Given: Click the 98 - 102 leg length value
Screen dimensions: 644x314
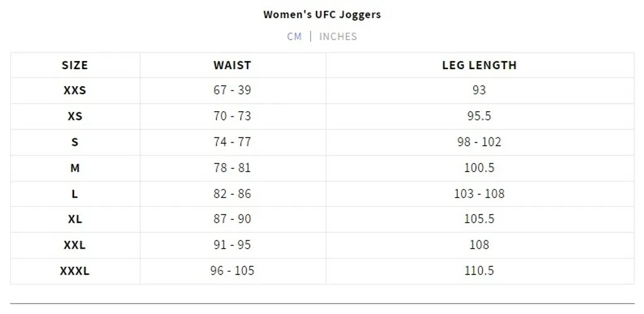Looking at the screenshot, I should coord(479,142).
